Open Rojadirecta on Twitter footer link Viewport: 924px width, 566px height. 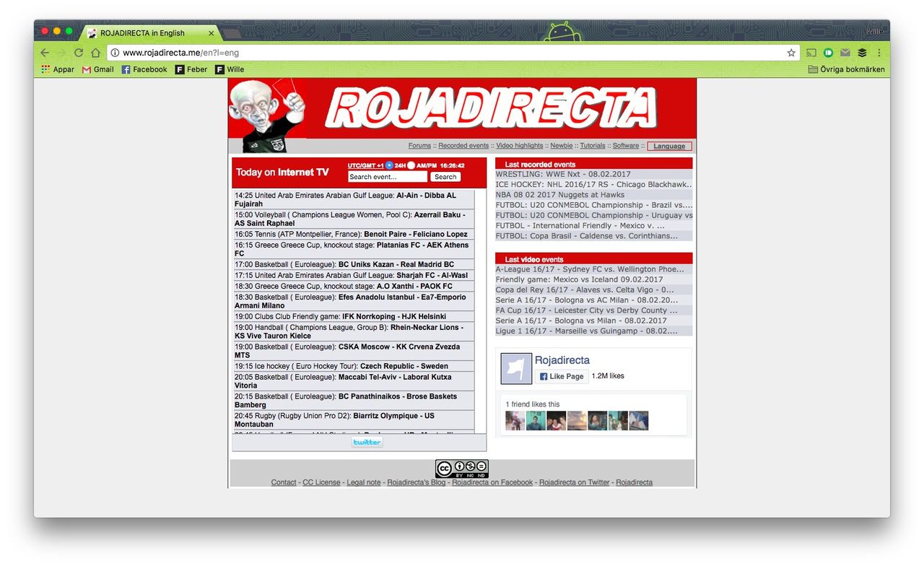pos(575,482)
